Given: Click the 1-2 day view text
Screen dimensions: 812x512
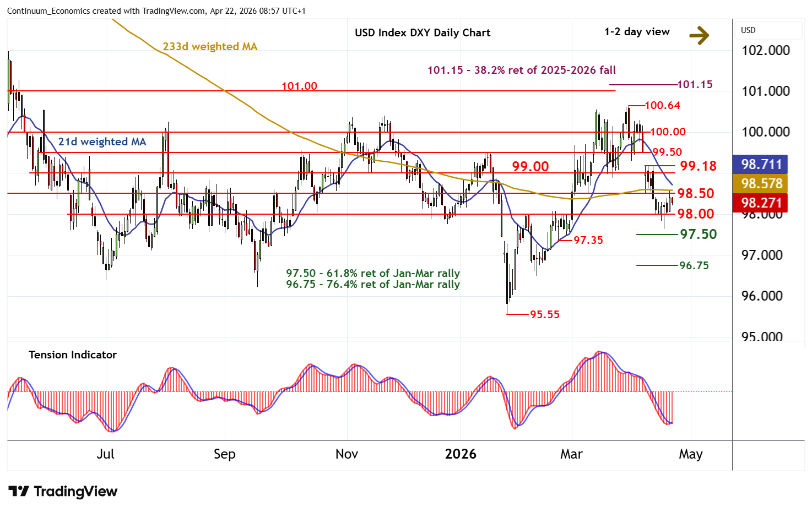Looking at the screenshot, I should coord(637,32).
